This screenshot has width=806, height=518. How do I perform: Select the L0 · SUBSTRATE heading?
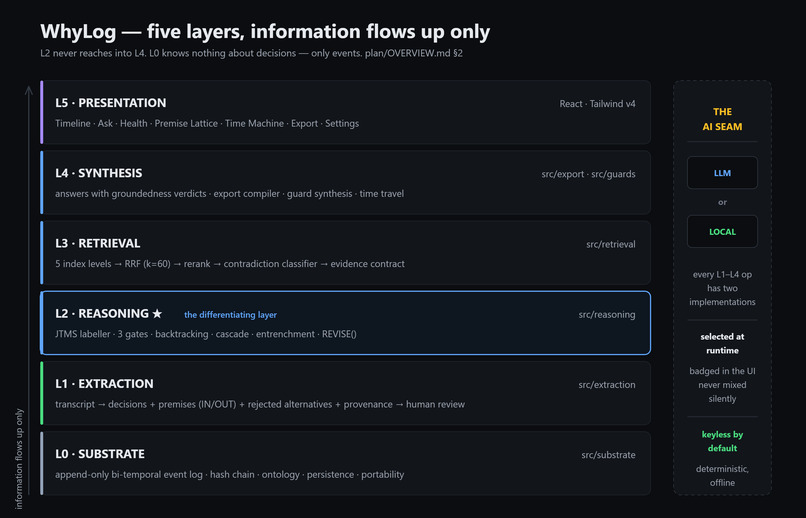[x=100, y=454]
